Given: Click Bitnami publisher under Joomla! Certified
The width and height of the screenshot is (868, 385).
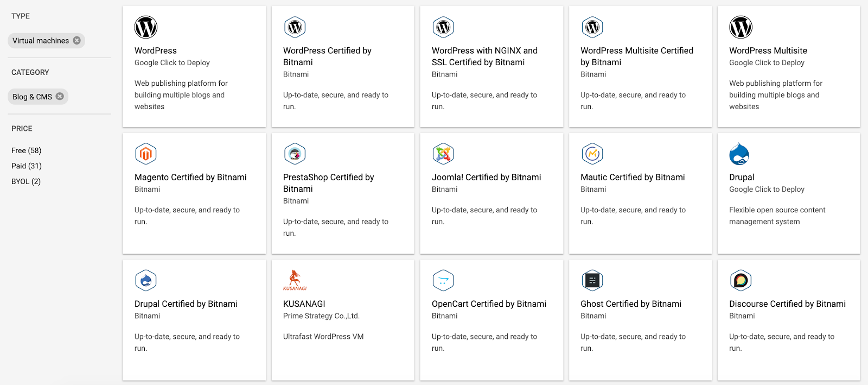Looking at the screenshot, I should 444,190.
